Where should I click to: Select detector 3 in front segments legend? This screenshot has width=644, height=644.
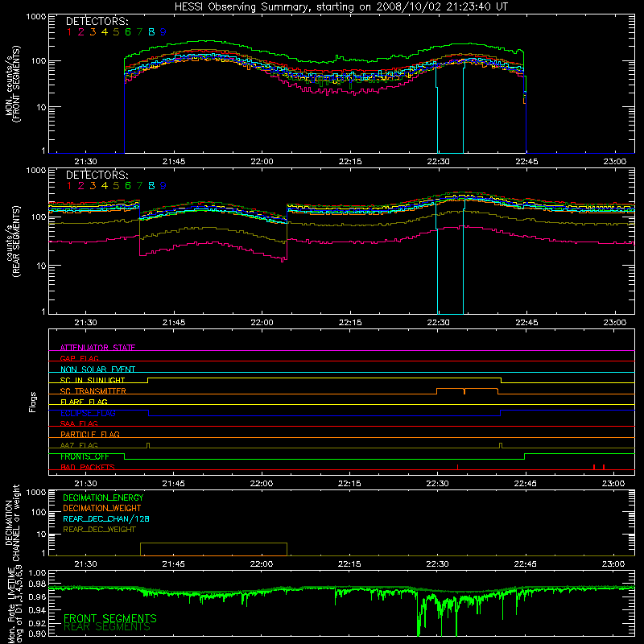pyautogui.click(x=93, y=32)
